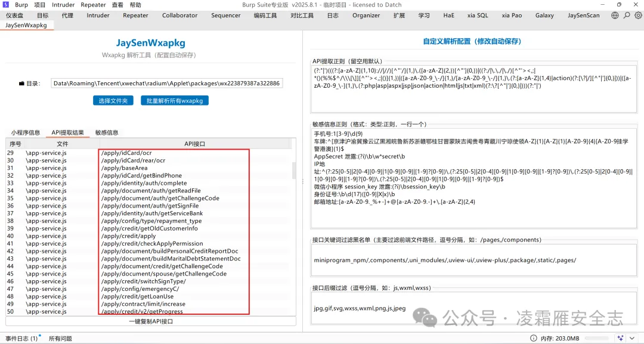Viewport: 644px width, 344px height.
Task: Sort by the 序号 column header
Action: pyautogui.click(x=15, y=144)
